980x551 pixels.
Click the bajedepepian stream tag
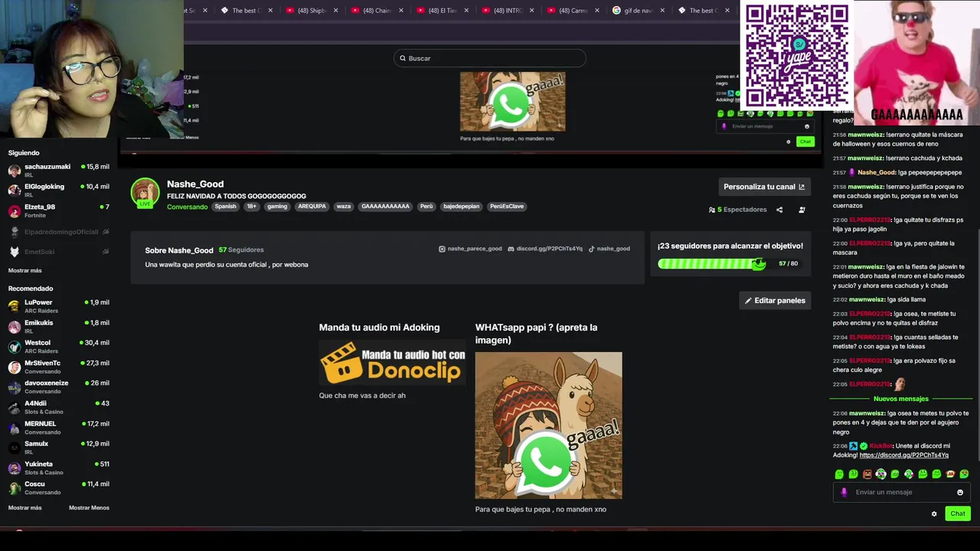461,207
